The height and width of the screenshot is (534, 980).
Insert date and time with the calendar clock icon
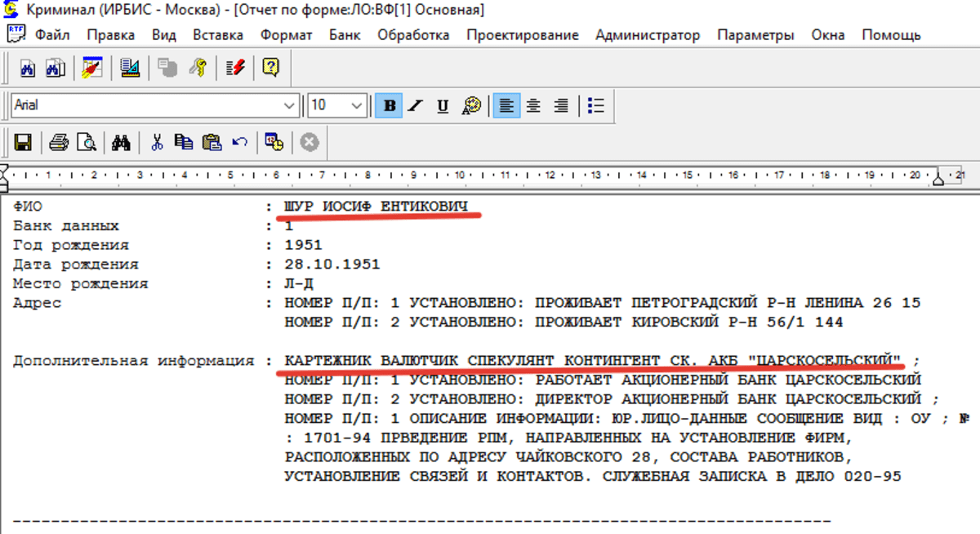coord(274,143)
